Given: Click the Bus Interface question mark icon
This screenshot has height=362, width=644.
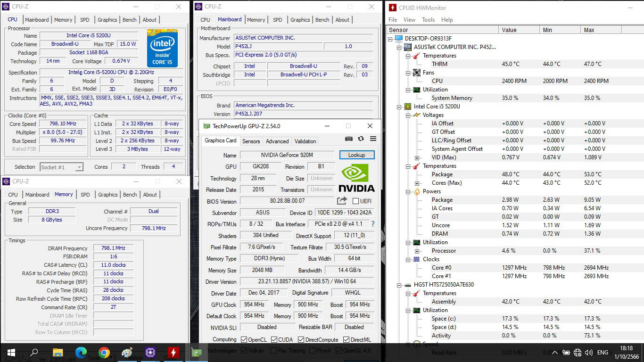Looking at the screenshot, I should [x=373, y=224].
